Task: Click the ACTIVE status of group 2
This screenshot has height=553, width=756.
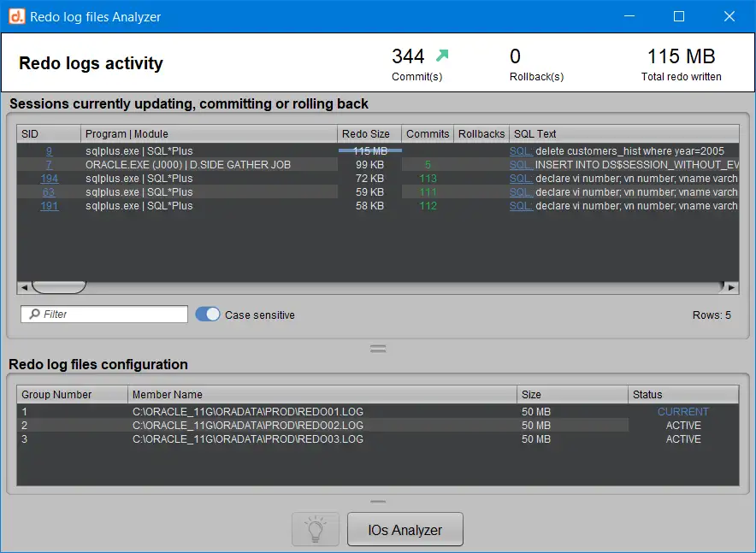Action: (683, 426)
